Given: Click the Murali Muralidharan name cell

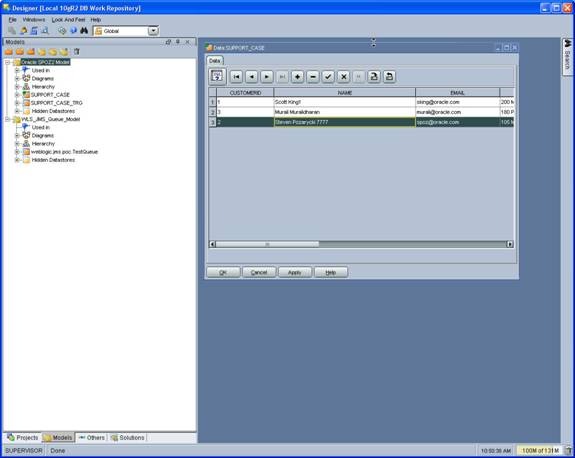Looking at the screenshot, I should point(345,112).
